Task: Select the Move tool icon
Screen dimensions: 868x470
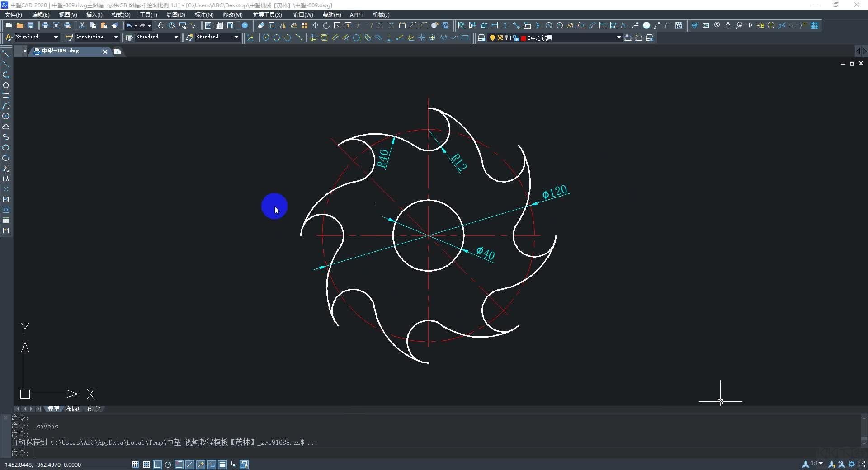Action: click(x=315, y=25)
